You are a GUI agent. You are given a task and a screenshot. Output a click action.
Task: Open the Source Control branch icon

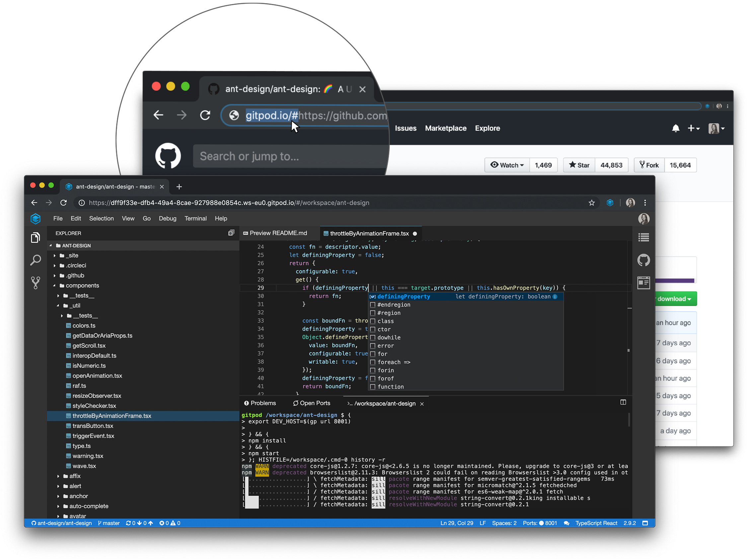(x=36, y=283)
